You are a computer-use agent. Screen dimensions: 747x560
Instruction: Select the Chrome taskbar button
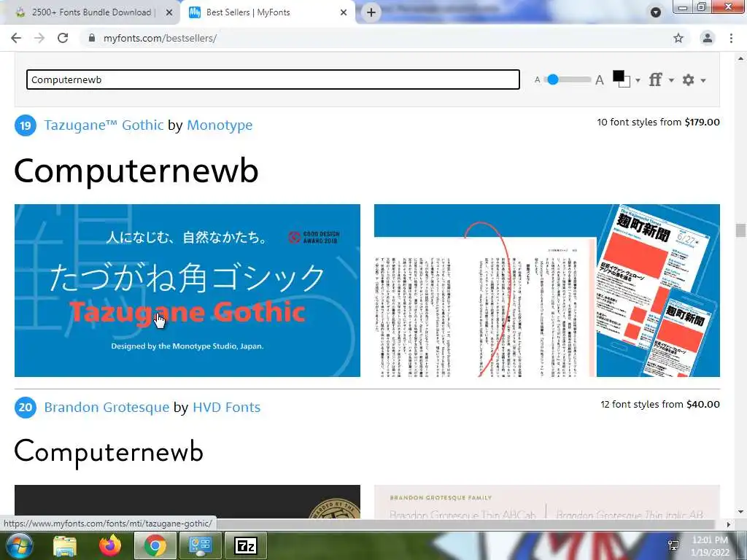pos(155,545)
